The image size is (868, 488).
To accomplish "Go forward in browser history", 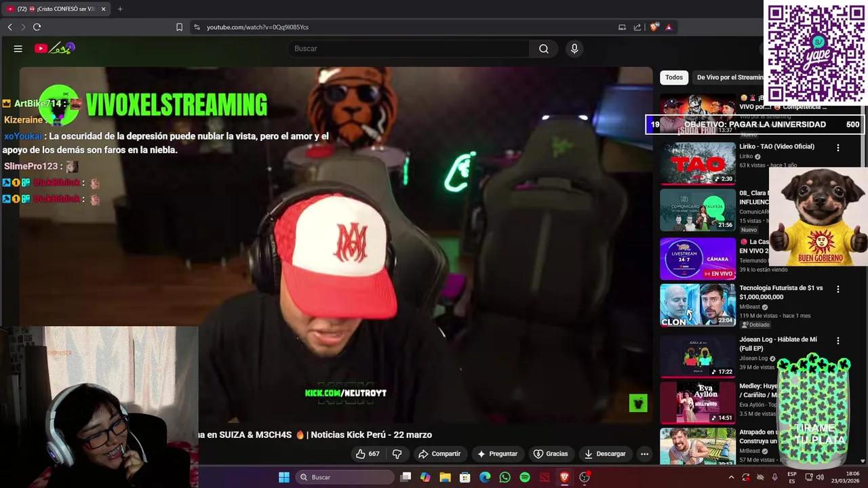I will pyautogui.click(x=23, y=27).
